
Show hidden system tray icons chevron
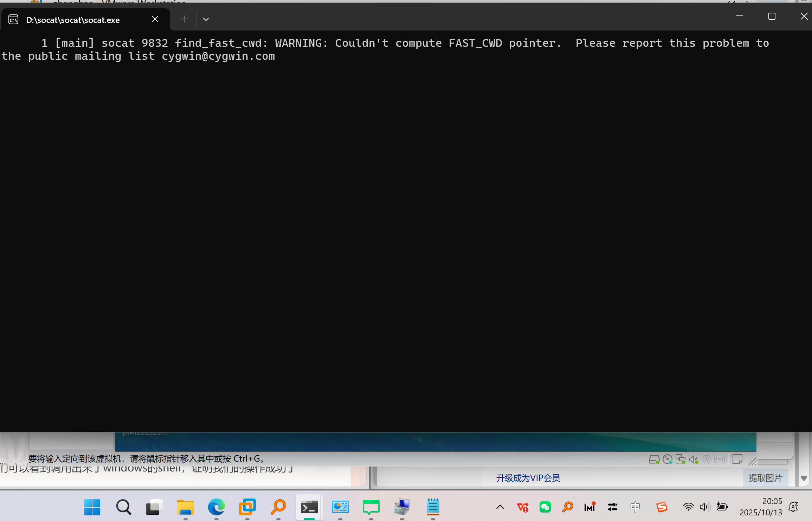click(x=500, y=507)
